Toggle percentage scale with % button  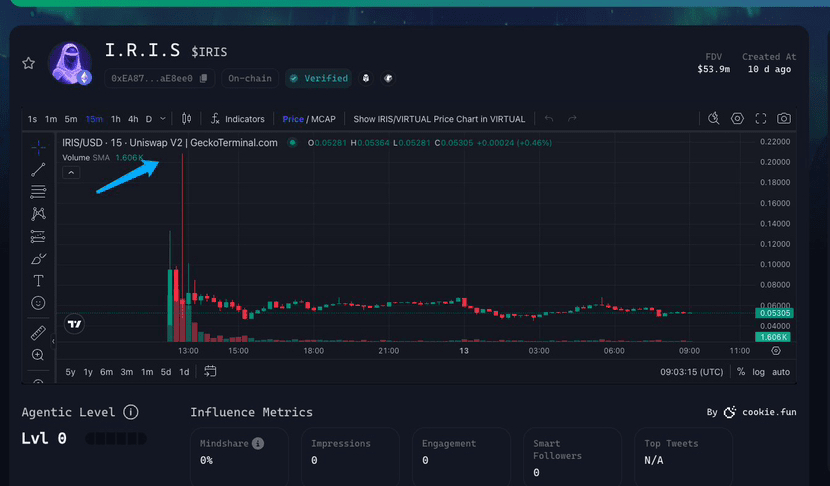tap(741, 372)
